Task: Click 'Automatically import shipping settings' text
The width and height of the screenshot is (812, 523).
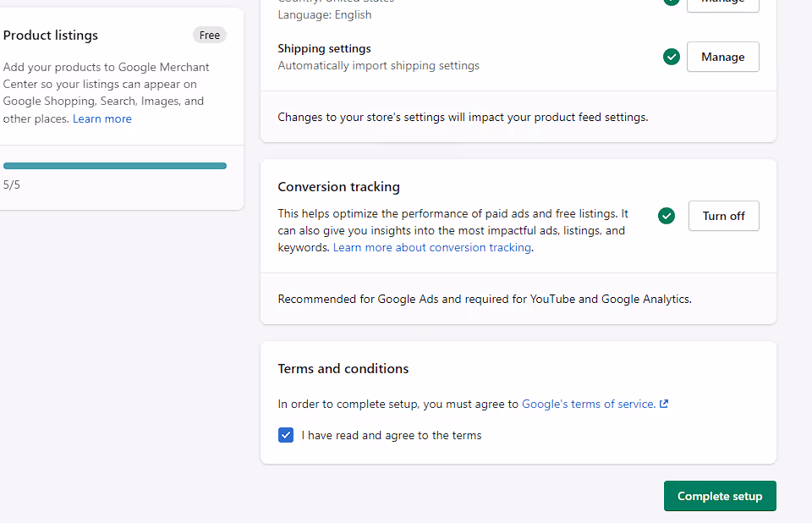Action: [x=379, y=65]
